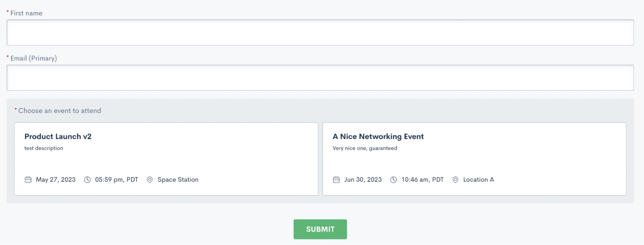Click the First name label

(x=26, y=13)
